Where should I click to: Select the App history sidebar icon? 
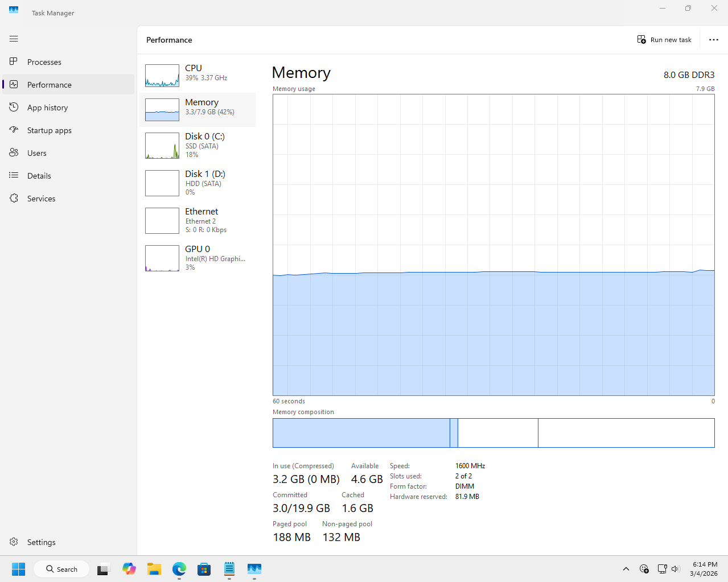14,107
